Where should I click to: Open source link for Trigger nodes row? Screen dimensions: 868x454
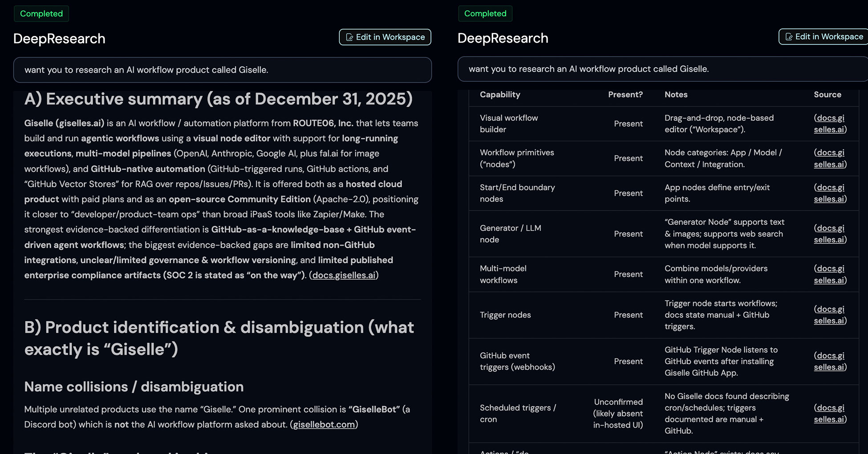click(830, 315)
